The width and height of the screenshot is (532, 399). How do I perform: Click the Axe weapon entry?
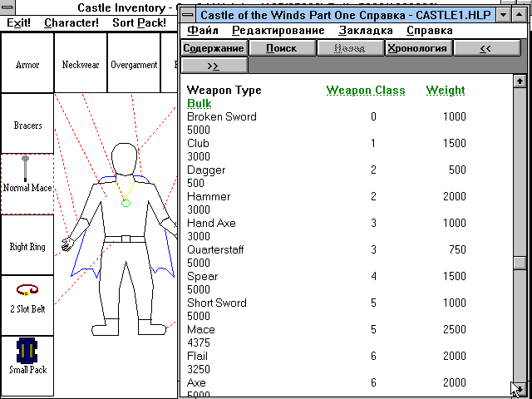click(196, 382)
